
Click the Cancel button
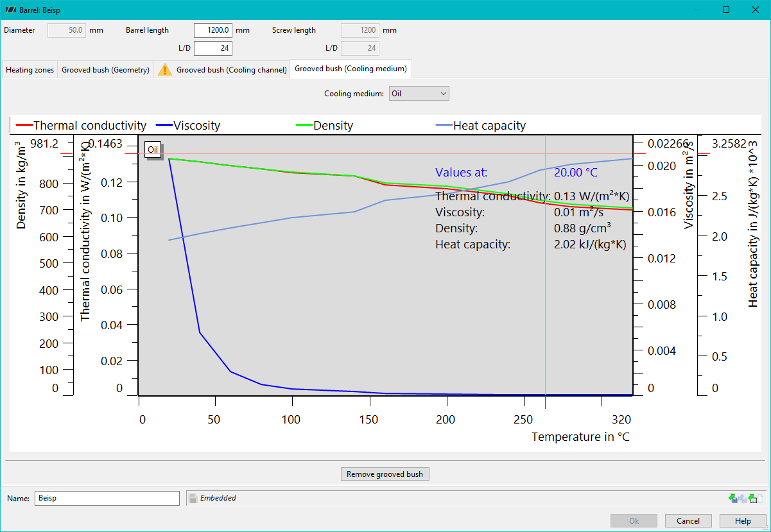[688, 521]
